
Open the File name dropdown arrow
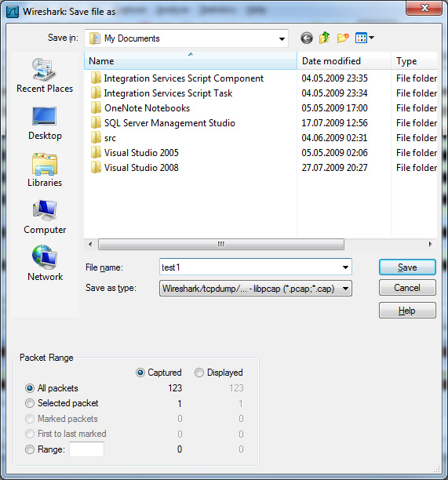click(x=345, y=267)
